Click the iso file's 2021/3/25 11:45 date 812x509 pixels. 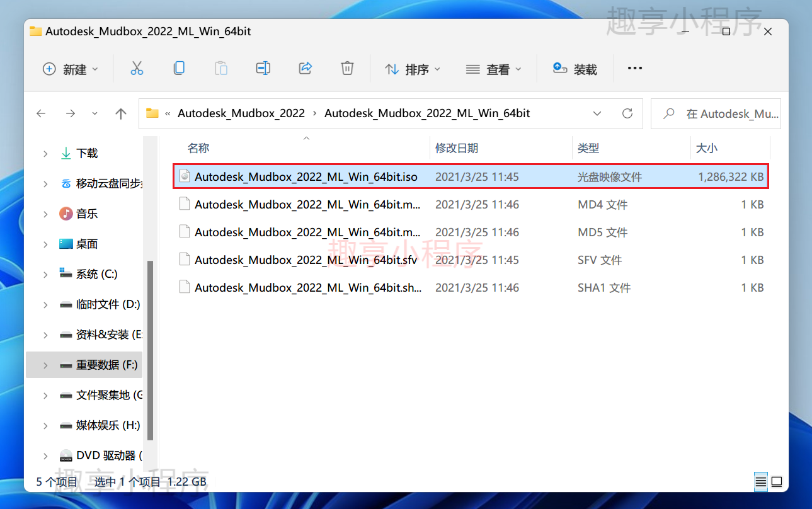point(477,177)
